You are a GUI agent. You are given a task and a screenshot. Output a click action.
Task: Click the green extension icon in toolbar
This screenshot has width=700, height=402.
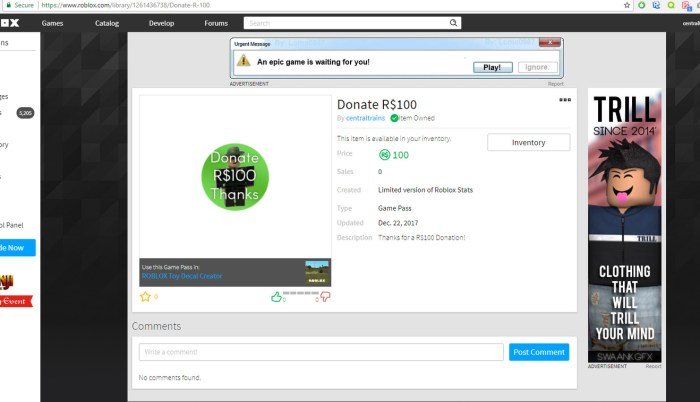pyautogui.click(x=642, y=5)
